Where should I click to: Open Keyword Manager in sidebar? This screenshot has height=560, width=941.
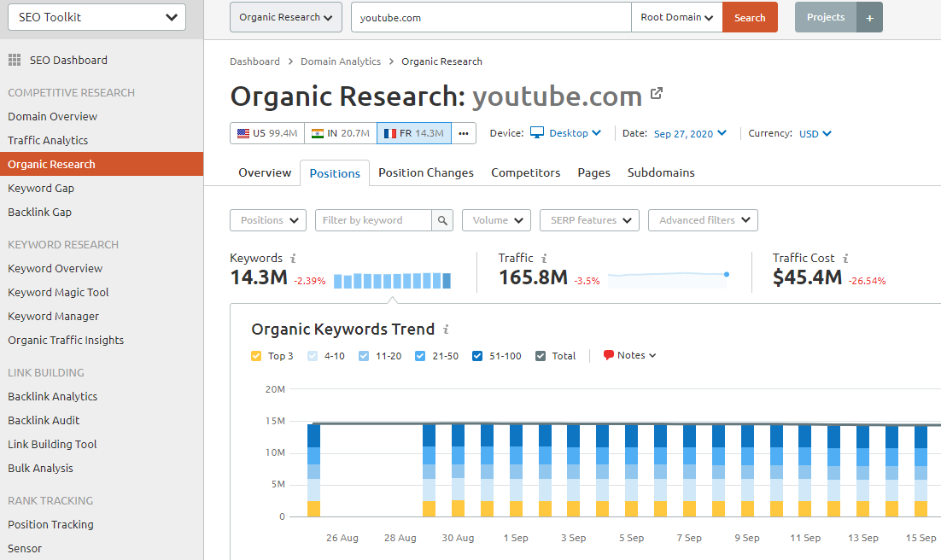click(x=54, y=317)
